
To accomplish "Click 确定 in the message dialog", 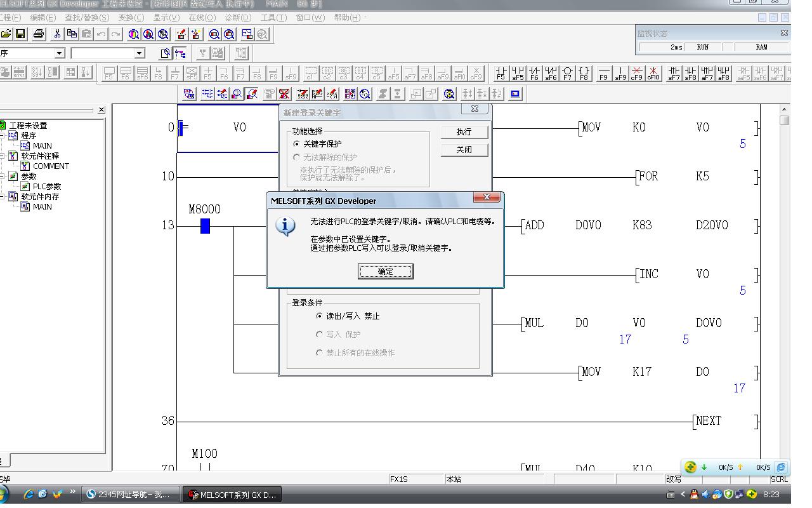I will pyautogui.click(x=385, y=272).
